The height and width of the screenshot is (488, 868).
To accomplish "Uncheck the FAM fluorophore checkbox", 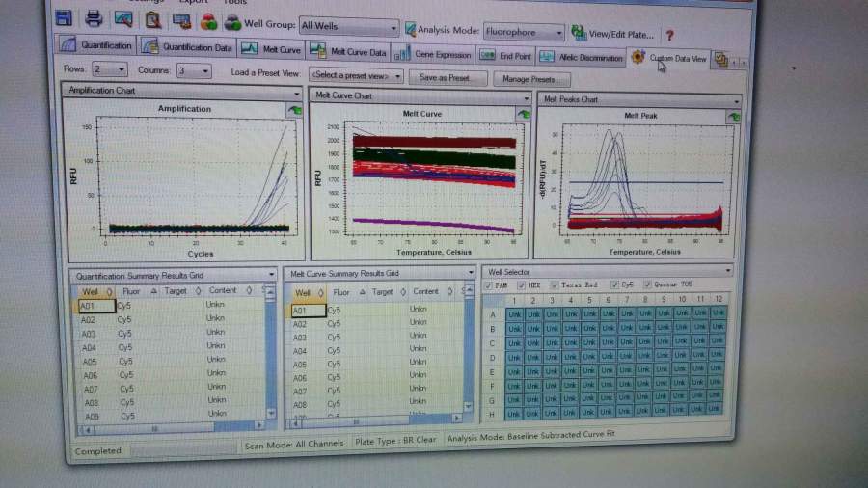I will pos(487,285).
